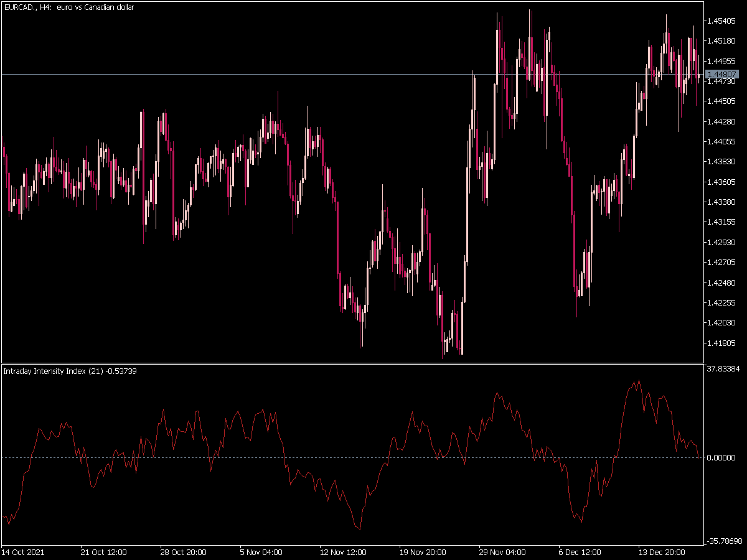Screen dimensions: 747x560
Task: Click the price axis label 1.42030
Action: click(721, 322)
